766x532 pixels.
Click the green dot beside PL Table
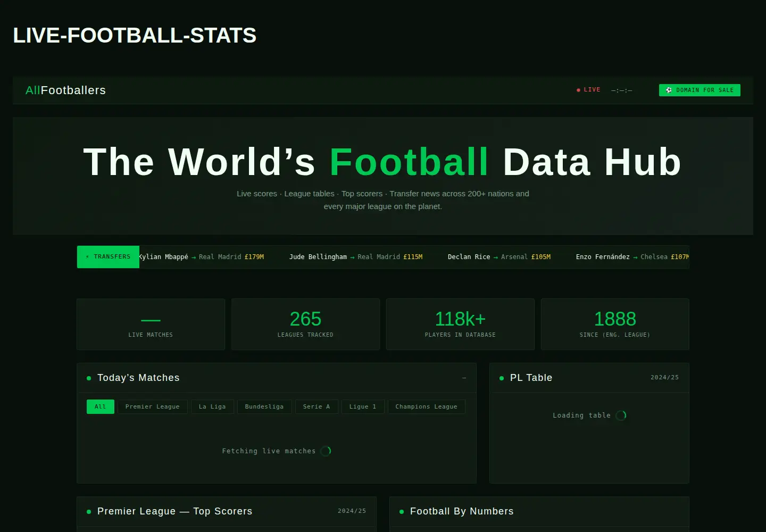(502, 378)
